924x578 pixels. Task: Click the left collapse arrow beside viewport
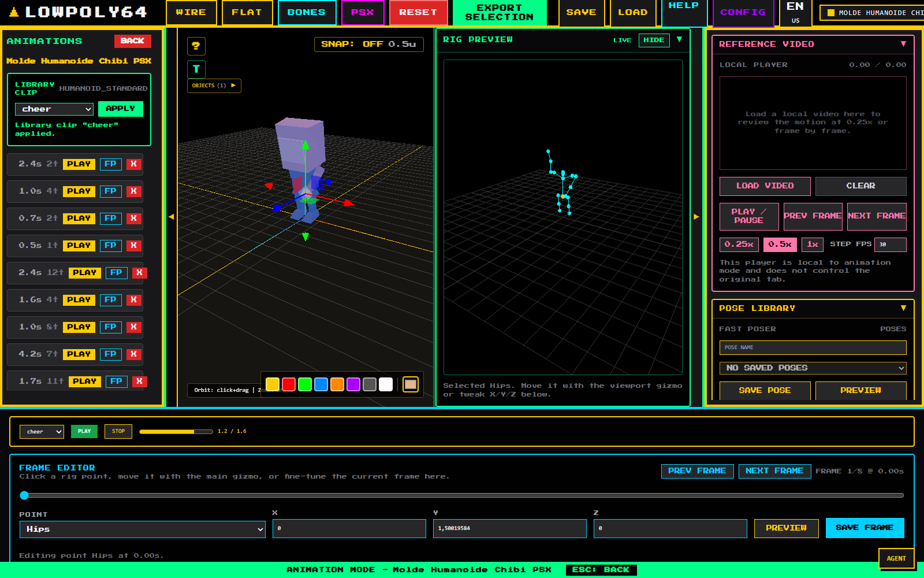(x=171, y=217)
